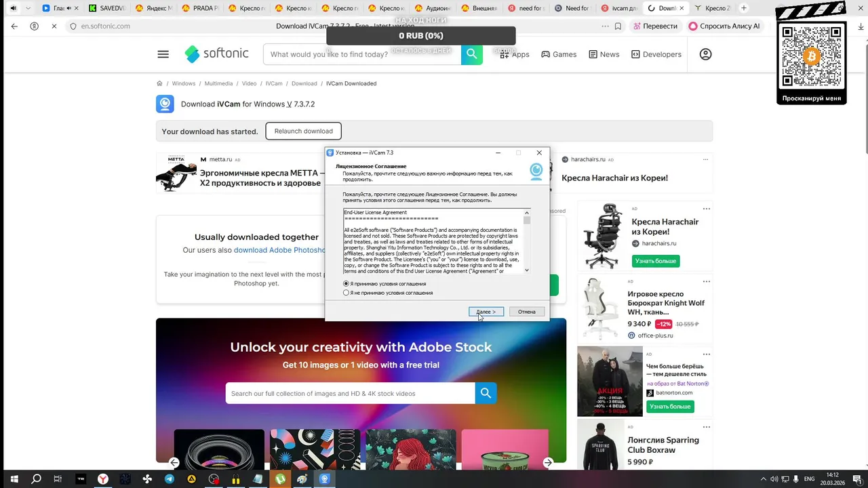Select 'Я не принимаю условия соглашения' radio
The image size is (868, 488).
coord(347,293)
